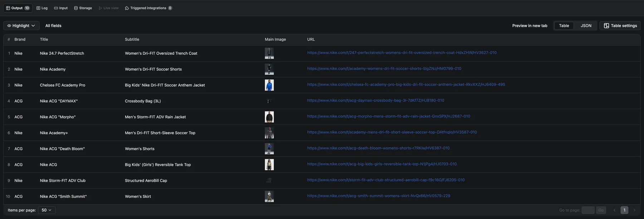Click title Nike ACG "Morpho"
The image size is (644, 219).
(58, 117)
